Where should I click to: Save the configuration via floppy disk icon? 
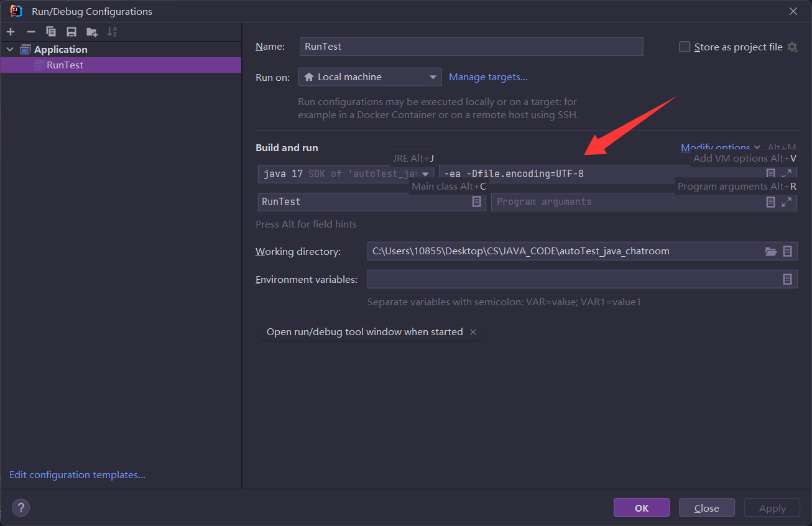coord(72,32)
